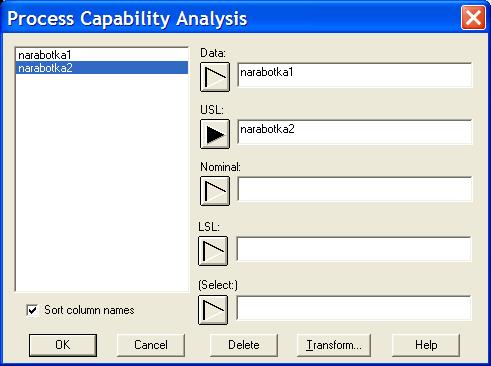Click the Delete button
This screenshot has height=366, width=491.
tap(244, 345)
